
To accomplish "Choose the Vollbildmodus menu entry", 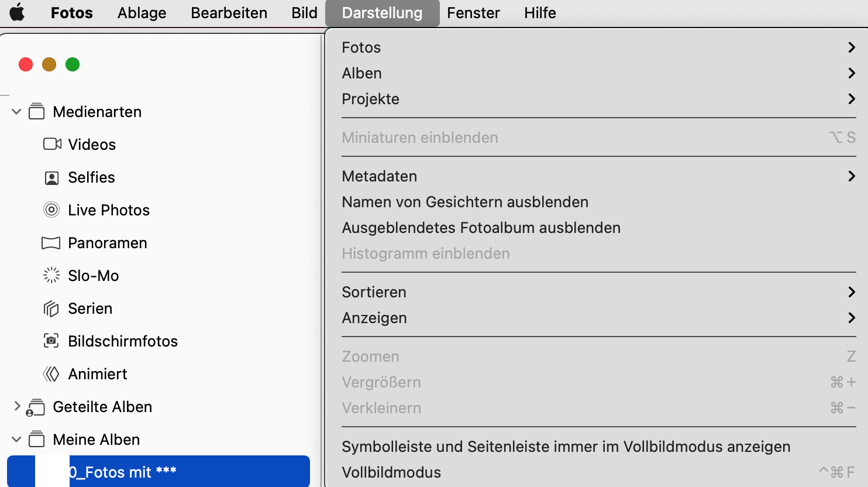I will click(x=391, y=472).
